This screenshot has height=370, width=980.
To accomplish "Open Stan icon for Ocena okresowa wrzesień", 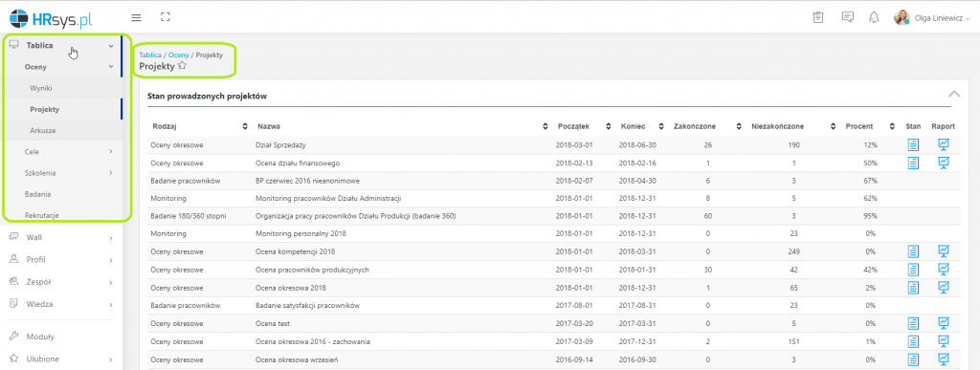I will tap(913, 359).
